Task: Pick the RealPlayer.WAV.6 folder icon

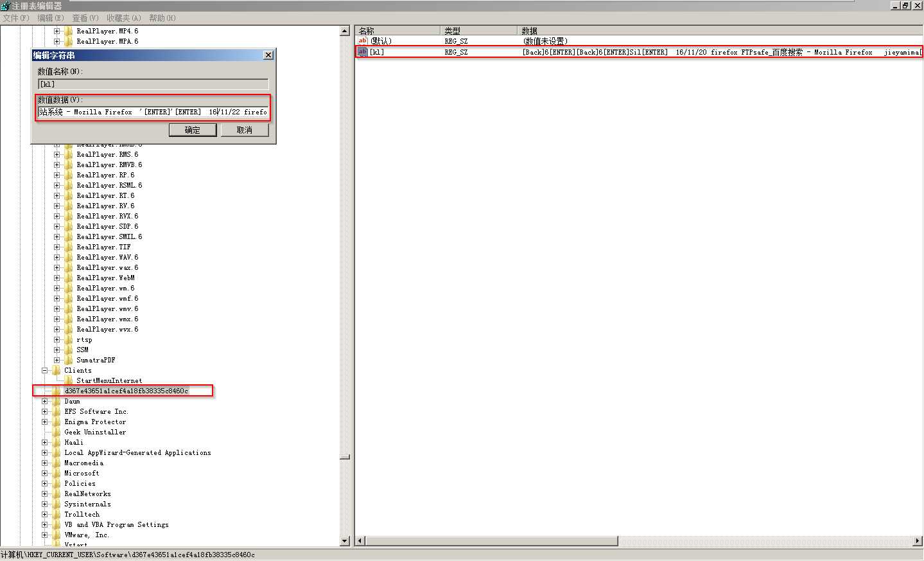Action: point(69,257)
